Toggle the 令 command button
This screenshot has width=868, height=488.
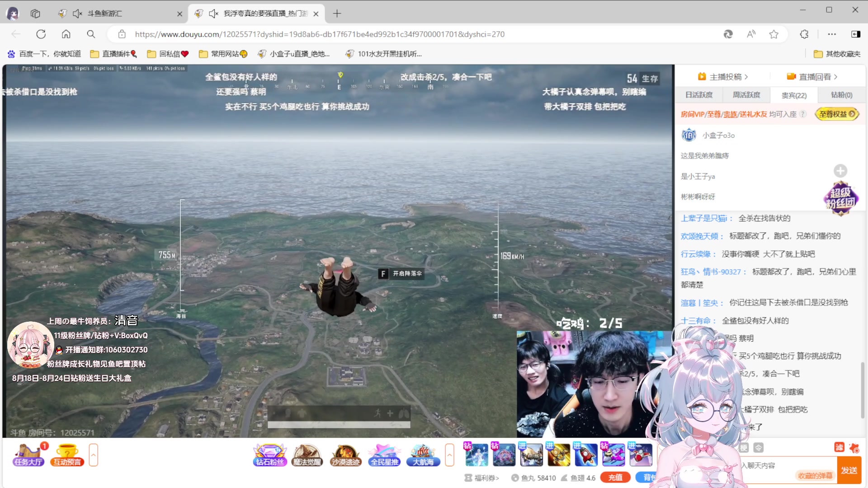759,448
